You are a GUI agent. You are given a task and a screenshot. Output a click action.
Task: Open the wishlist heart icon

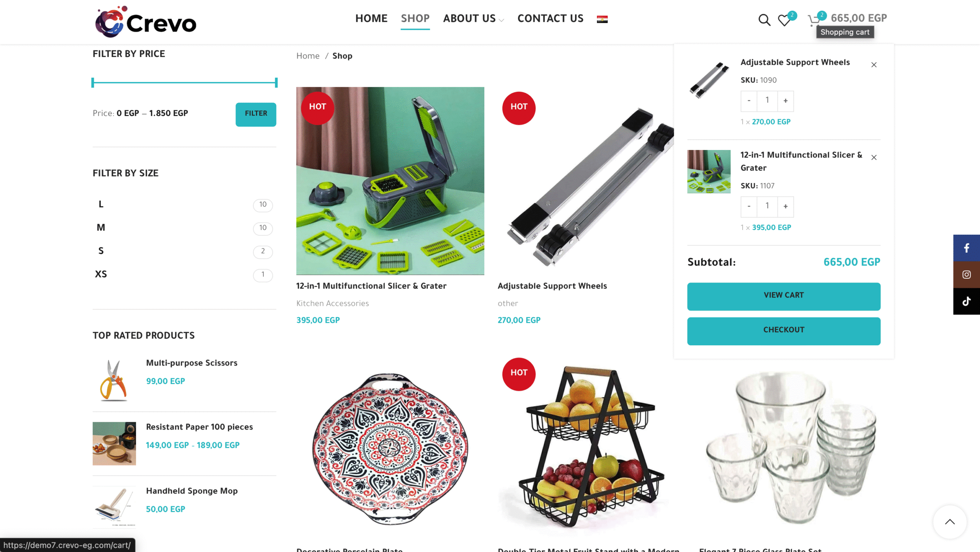pyautogui.click(x=784, y=20)
